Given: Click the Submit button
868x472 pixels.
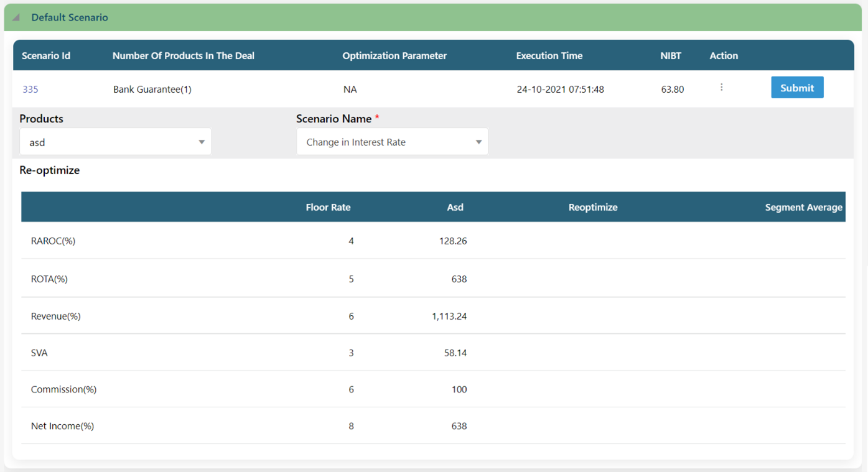Looking at the screenshot, I should [797, 88].
